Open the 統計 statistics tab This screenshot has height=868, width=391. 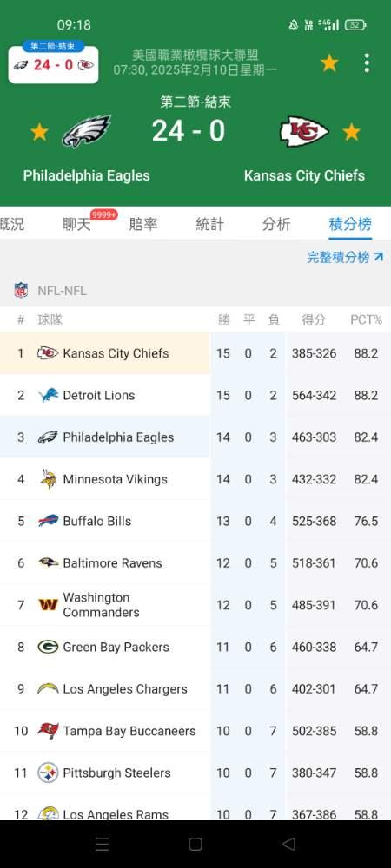tap(210, 224)
